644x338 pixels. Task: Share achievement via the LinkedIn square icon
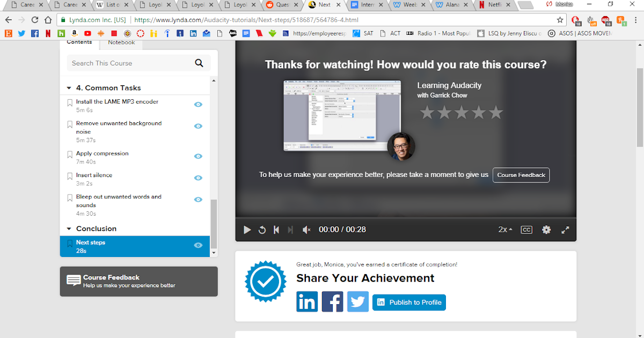(307, 302)
